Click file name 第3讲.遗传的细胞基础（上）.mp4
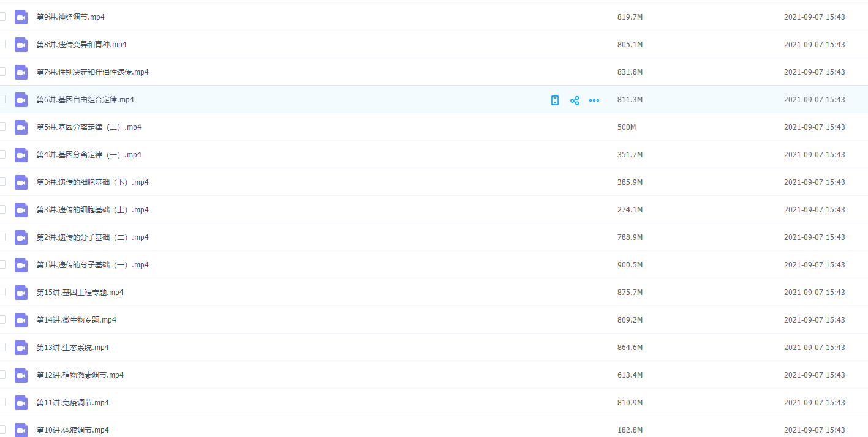Image resolution: width=868 pixels, height=437 pixels. point(92,210)
